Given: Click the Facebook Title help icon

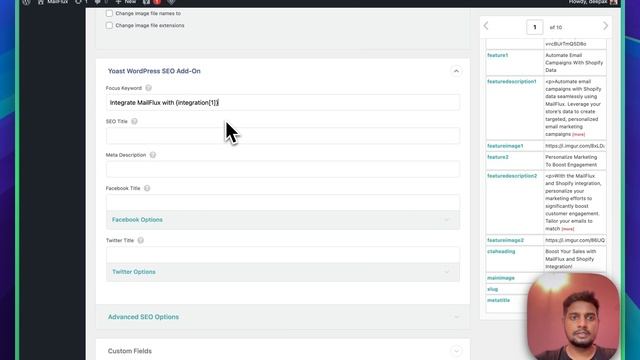Looking at the screenshot, I should coord(147,188).
